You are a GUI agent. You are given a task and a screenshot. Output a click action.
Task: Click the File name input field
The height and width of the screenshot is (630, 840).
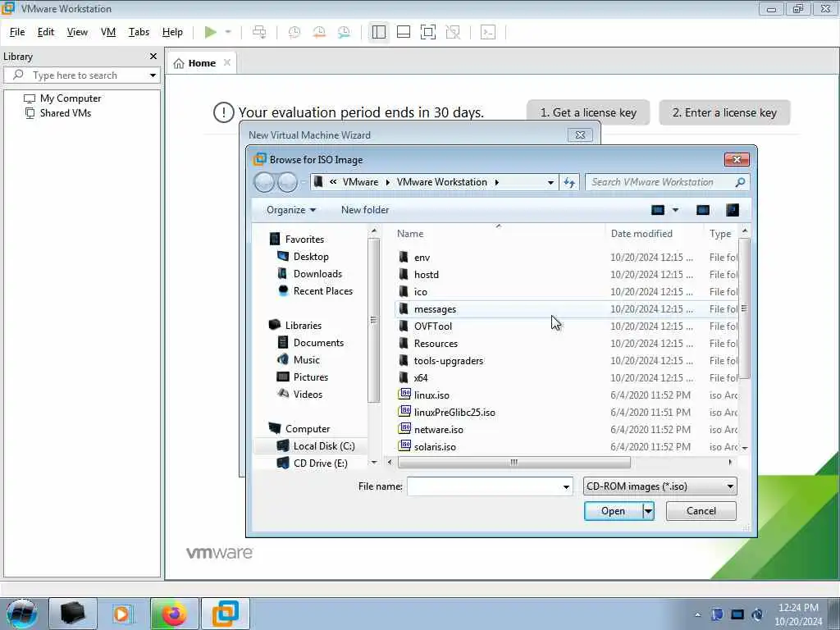pos(484,486)
